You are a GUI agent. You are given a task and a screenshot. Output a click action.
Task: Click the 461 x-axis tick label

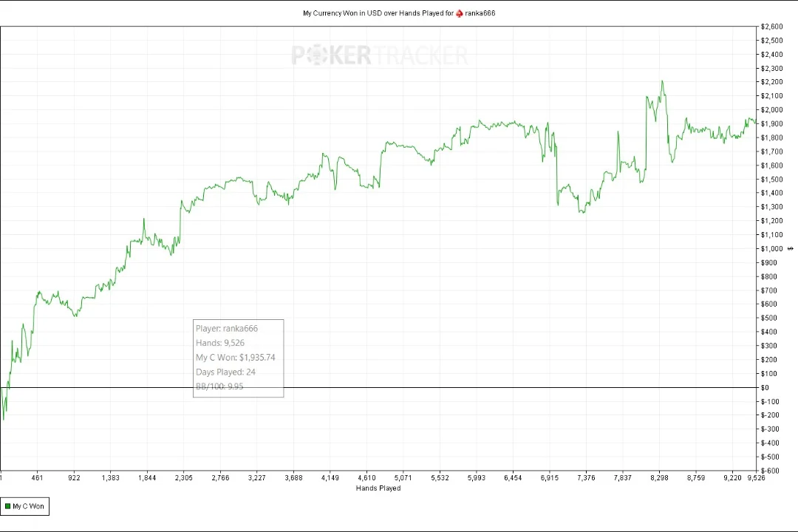coord(38,478)
